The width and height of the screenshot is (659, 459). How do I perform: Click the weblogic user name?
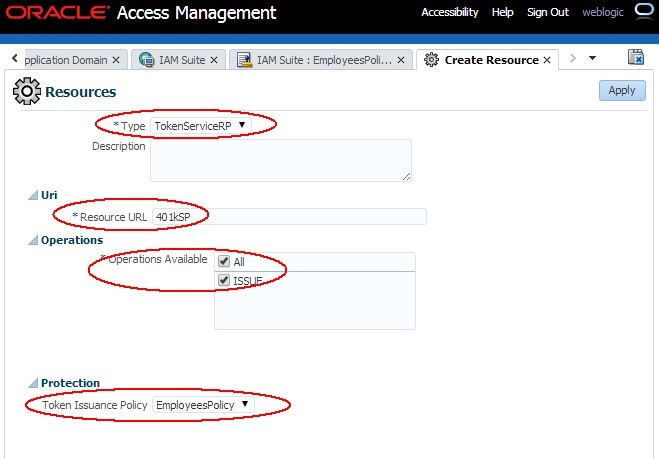(x=603, y=12)
